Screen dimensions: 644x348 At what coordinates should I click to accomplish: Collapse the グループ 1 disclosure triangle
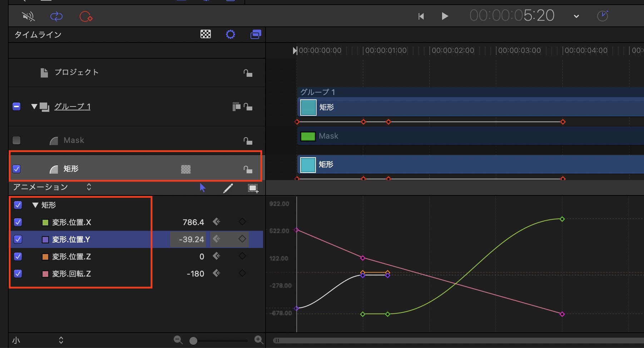pyautogui.click(x=34, y=106)
